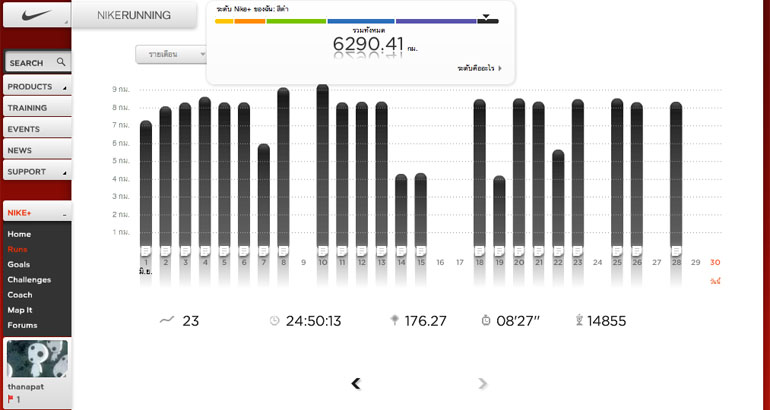Expand the SUPPORT menu

(36, 171)
